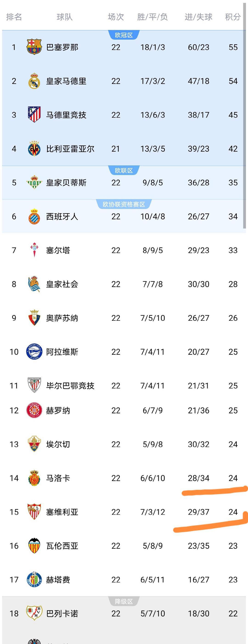Screen dimensions: 248x644
Task: Select the Atlético Madrid crest icon
Action: pyautogui.click(x=34, y=115)
